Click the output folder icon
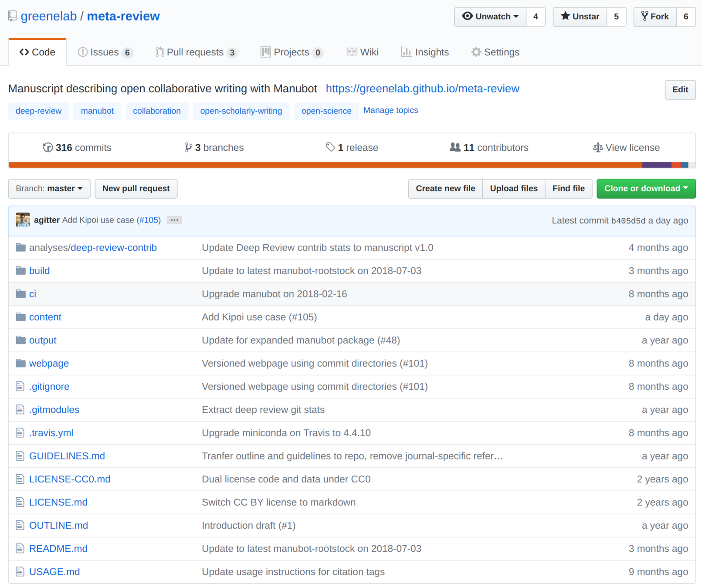Viewport: 702px width, 588px height. [20, 340]
